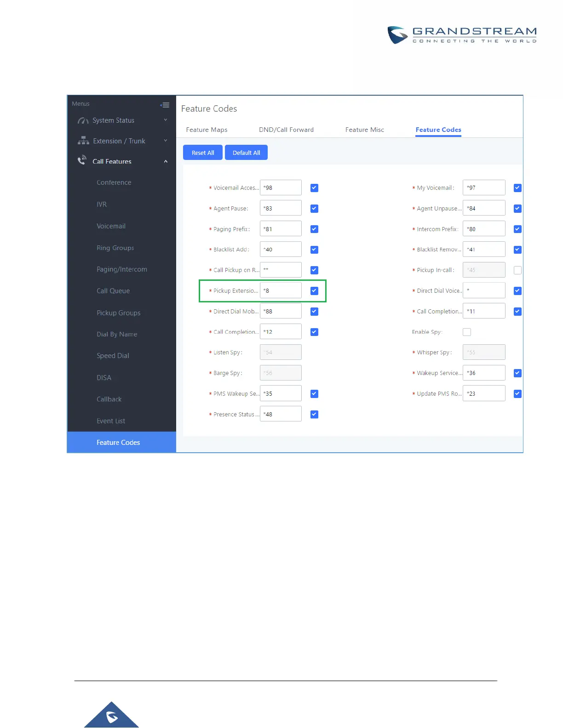Toggle the Presence Status checkbox

[x=314, y=414]
